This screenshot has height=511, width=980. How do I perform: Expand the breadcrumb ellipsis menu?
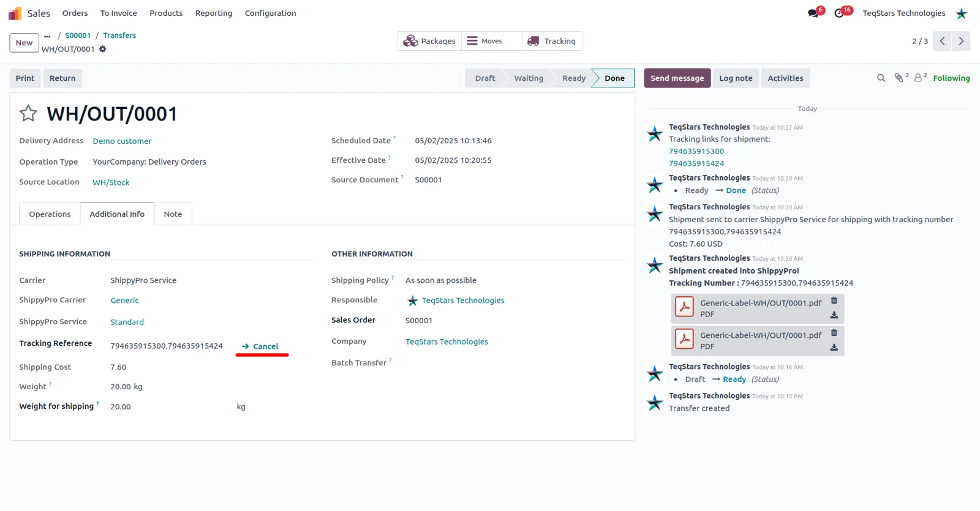[x=47, y=35]
